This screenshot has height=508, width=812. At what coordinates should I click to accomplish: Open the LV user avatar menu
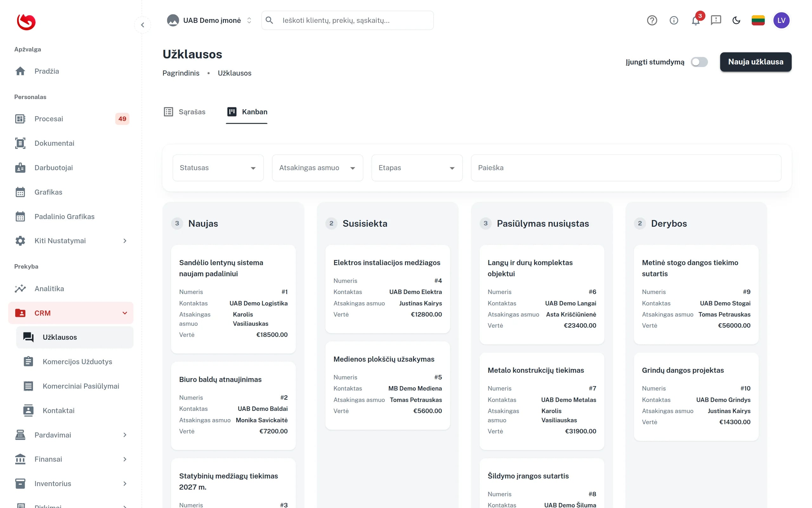click(781, 21)
